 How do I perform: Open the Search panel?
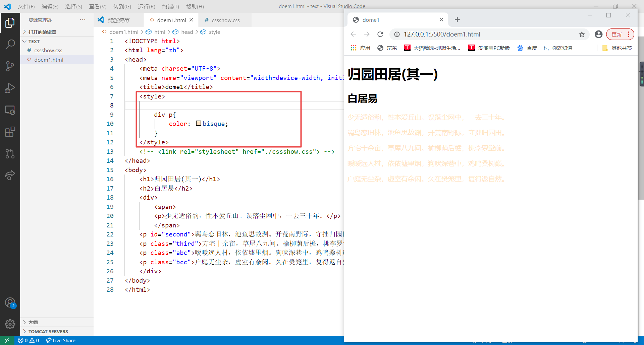pos(10,44)
